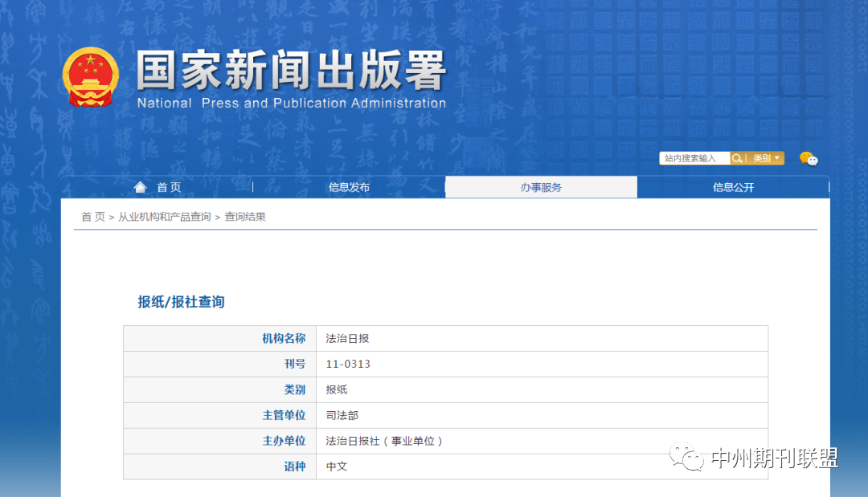Open the 信息发布 navigation tab
Viewport: 868px width, 497px height.
coord(349,187)
